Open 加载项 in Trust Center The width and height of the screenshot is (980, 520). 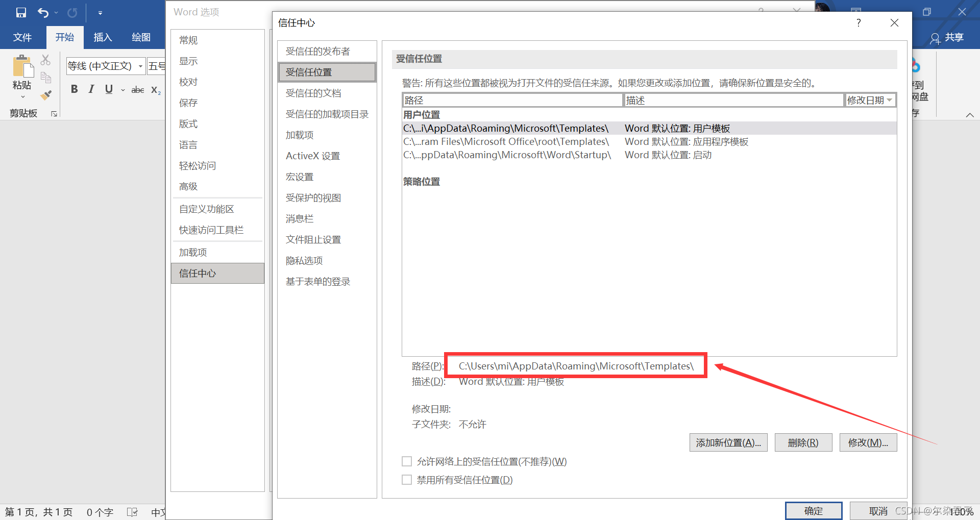(x=327, y=135)
